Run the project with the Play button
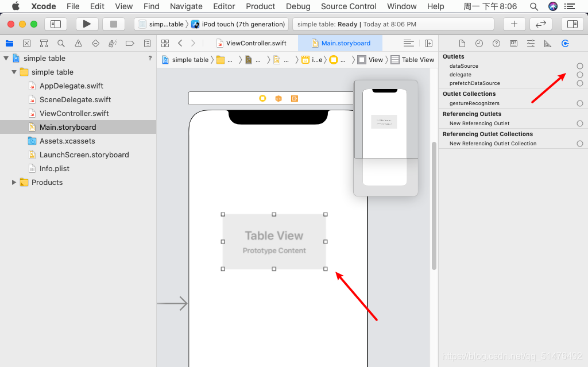This screenshot has height=367, width=588. (87, 24)
